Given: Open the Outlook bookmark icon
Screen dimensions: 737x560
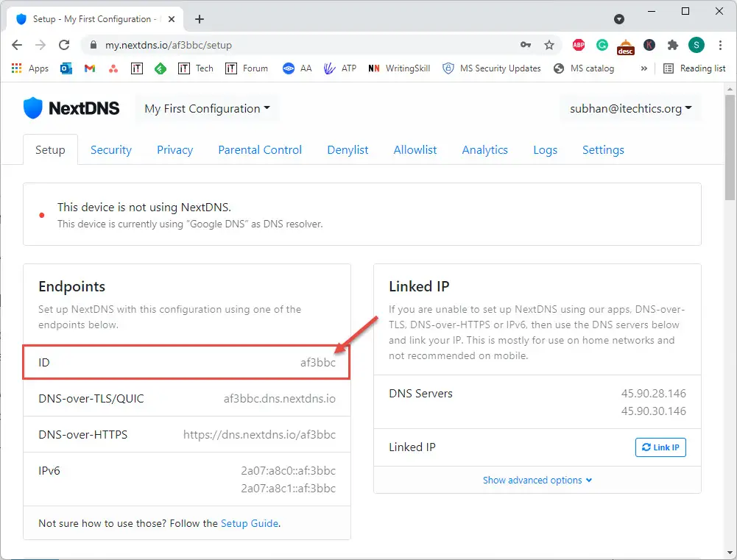Looking at the screenshot, I should [66, 68].
